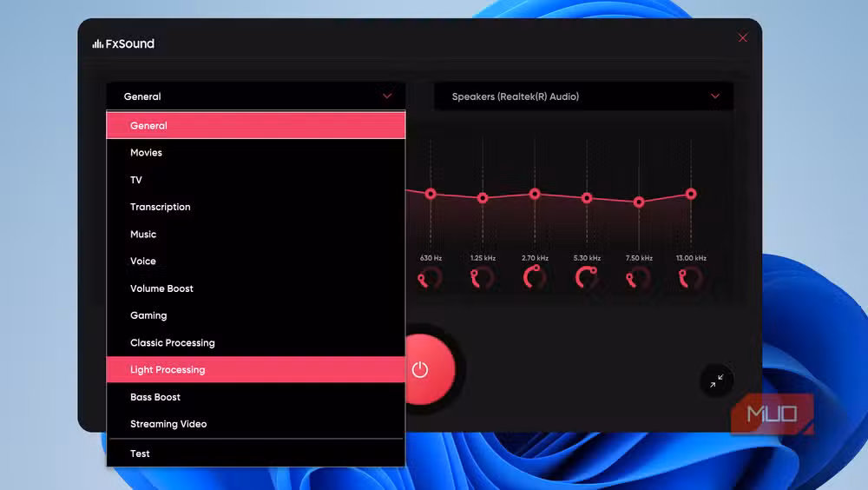Close the FxSound window
Viewport: 868px width, 490px height.
[742, 37]
